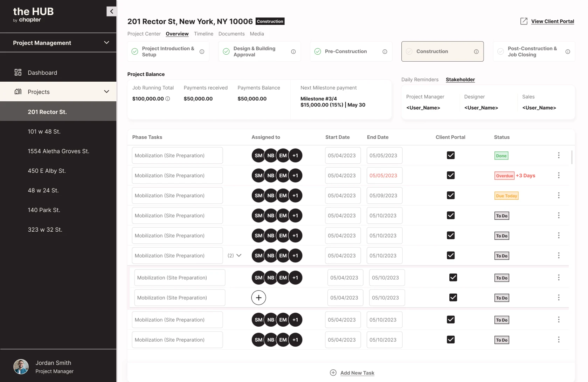The height and width of the screenshot is (382, 588).
Task: Click the circled plus to assign a member
Action: 259,298
